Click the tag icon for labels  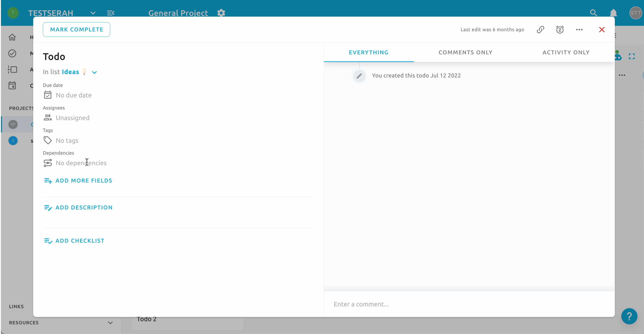pyautogui.click(x=48, y=140)
